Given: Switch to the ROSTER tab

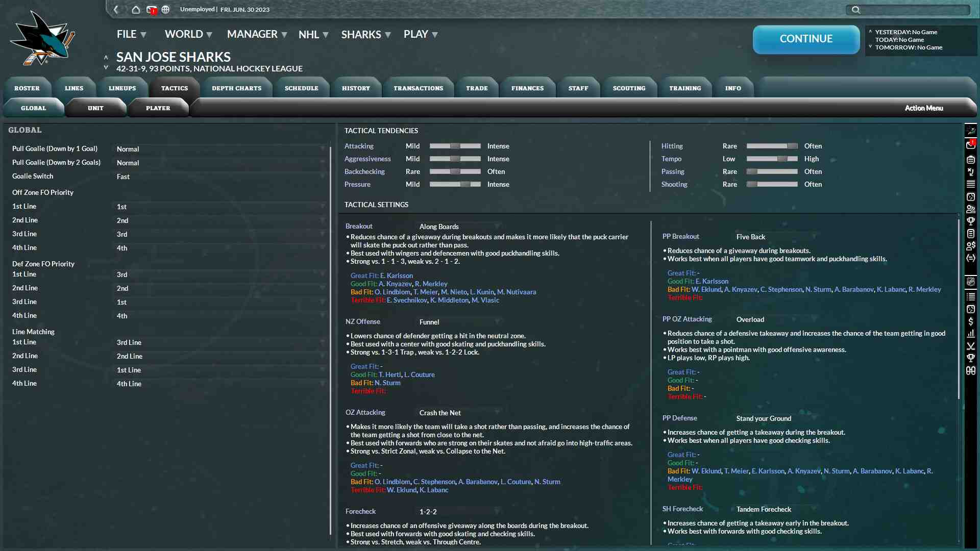Looking at the screenshot, I should click(x=27, y=88).
